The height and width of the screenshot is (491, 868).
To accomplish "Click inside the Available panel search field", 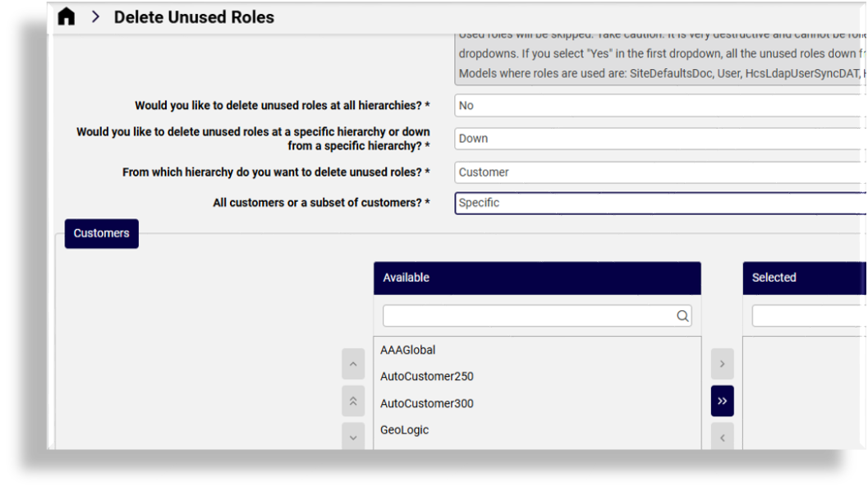I will pos(526,315).
